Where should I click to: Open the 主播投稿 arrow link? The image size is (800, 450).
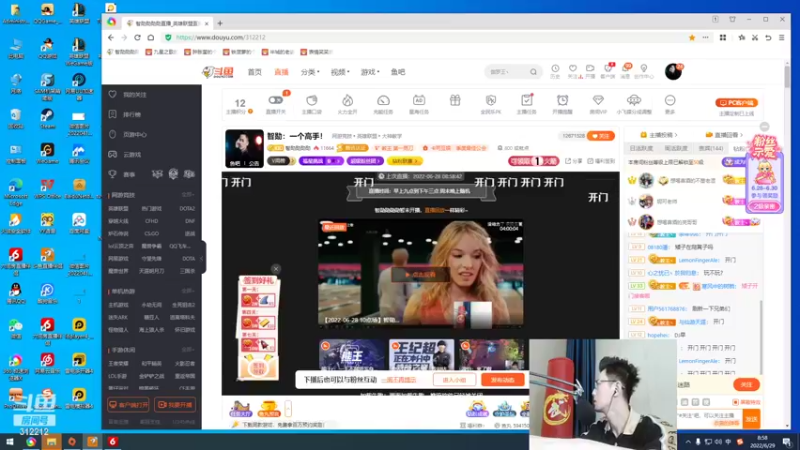pos(659,135)
